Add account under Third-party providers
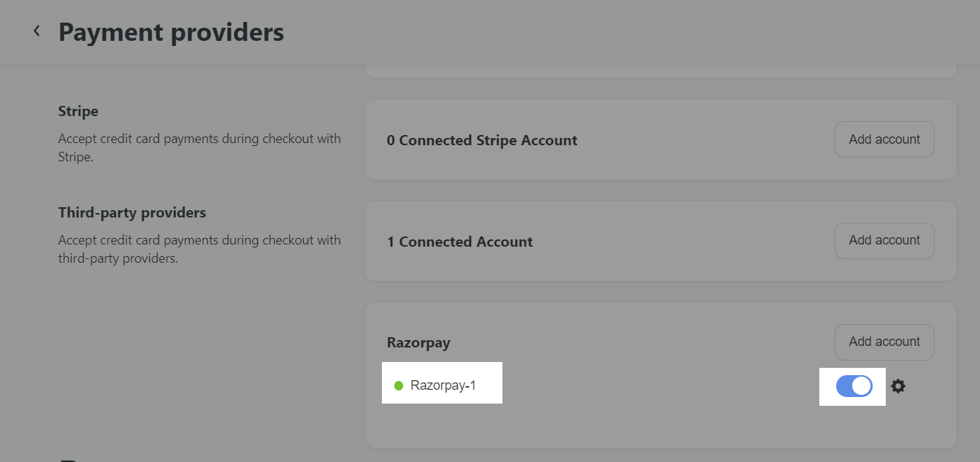 click(x=884, y=241)
